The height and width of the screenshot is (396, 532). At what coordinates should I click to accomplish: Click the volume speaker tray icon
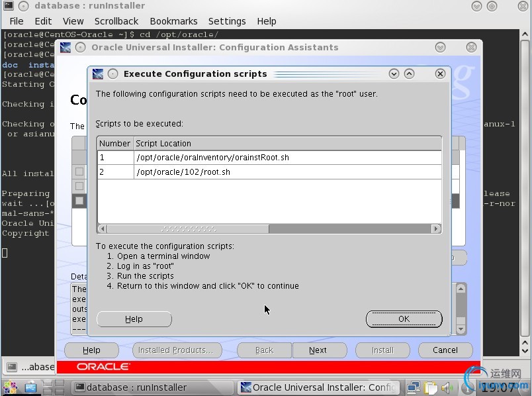click(x=447, y=387)
